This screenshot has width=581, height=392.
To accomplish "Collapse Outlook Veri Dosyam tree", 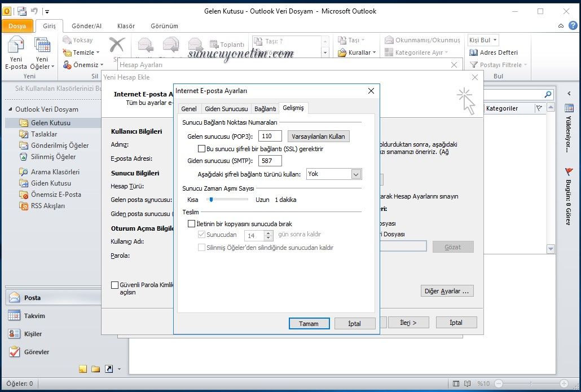I will pos(10,109).
